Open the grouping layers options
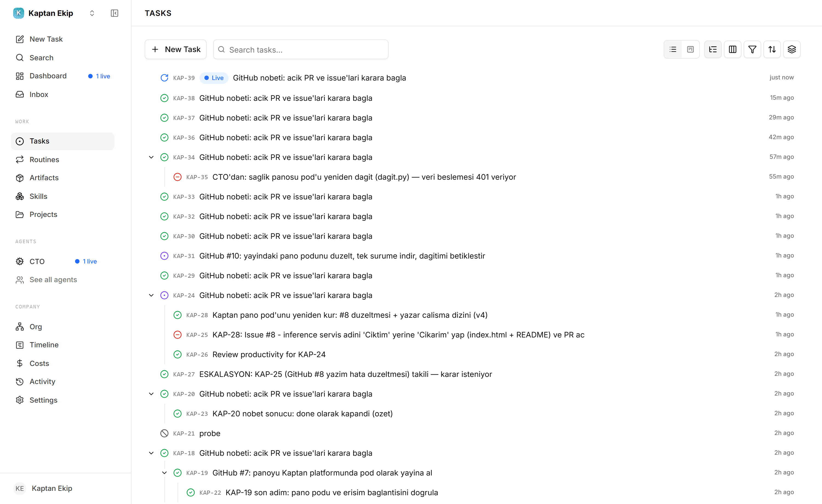This screenshot has width=822, height=504. [x=792, y=49]
